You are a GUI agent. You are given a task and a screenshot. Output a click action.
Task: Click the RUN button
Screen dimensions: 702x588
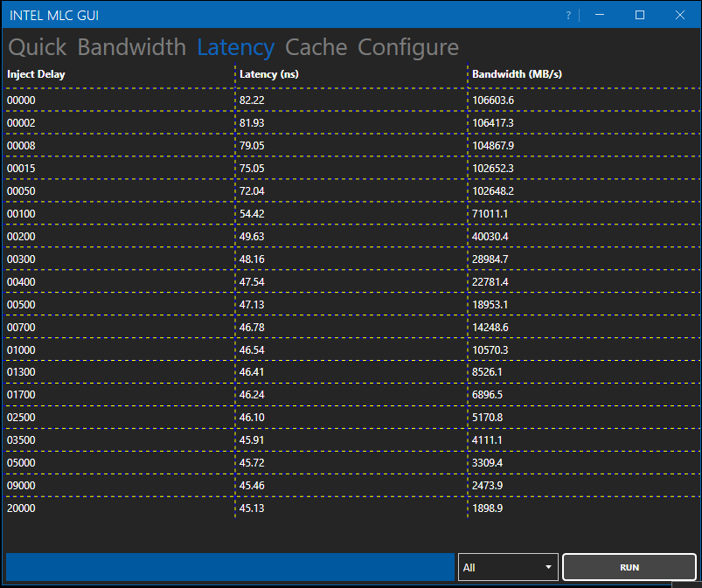629,567
